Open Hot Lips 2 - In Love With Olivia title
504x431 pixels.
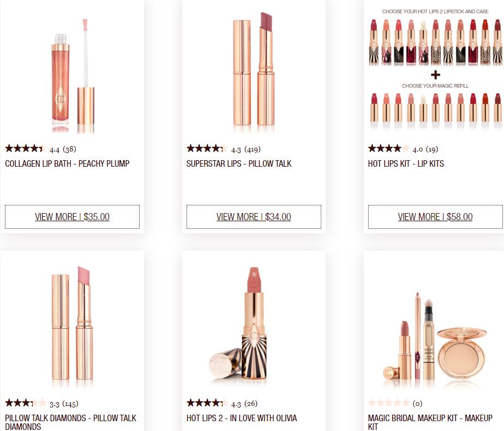click(242, 418)
